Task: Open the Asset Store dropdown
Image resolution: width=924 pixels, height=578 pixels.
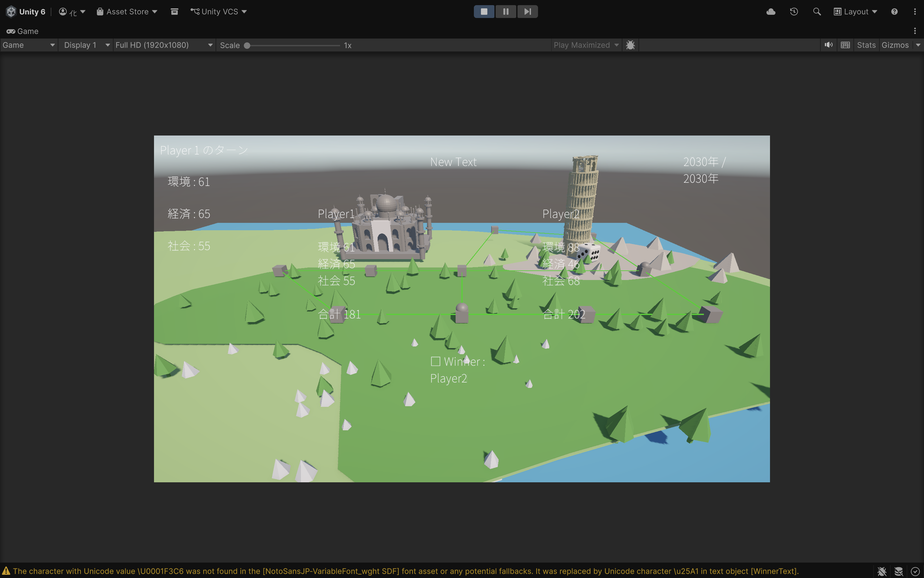Action: [x=127, y=12]
